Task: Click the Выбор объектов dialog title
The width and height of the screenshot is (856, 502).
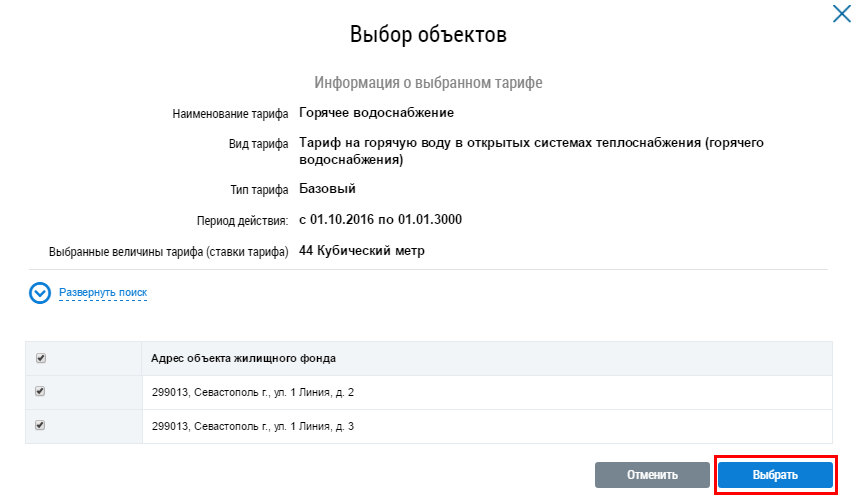Action: tap(428, 35)
